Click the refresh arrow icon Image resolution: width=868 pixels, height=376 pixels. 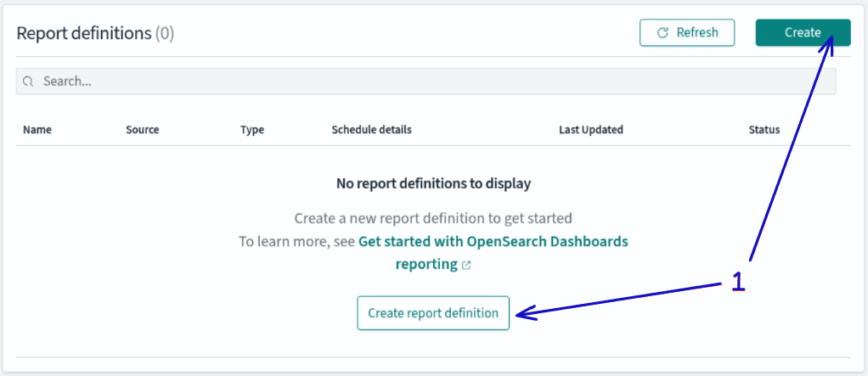click(x=663, y=33)
